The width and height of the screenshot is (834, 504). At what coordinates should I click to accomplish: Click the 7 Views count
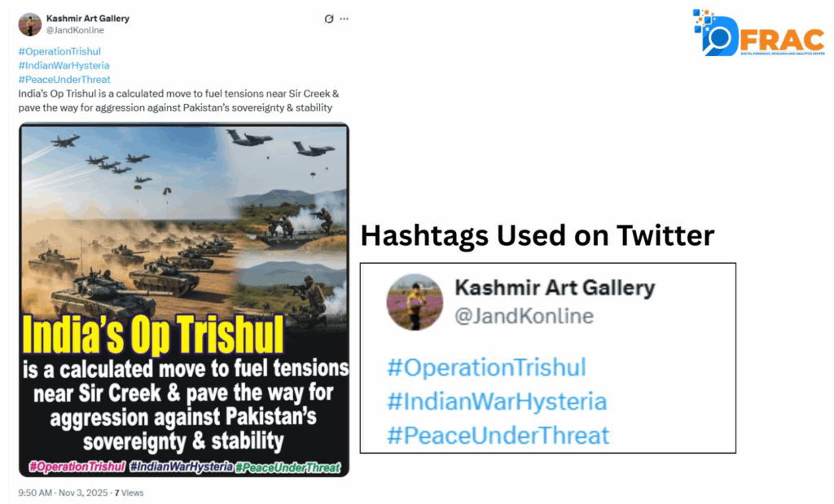pos(129,493)
